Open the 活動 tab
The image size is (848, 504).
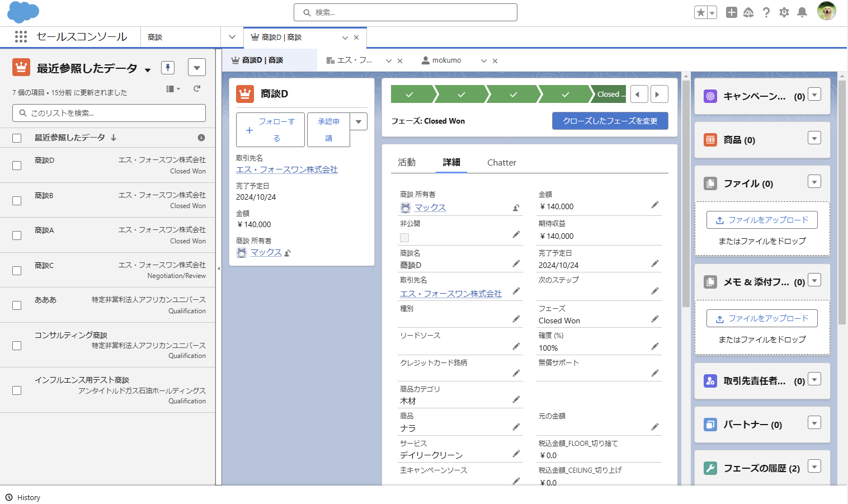(x=408, y=162)
